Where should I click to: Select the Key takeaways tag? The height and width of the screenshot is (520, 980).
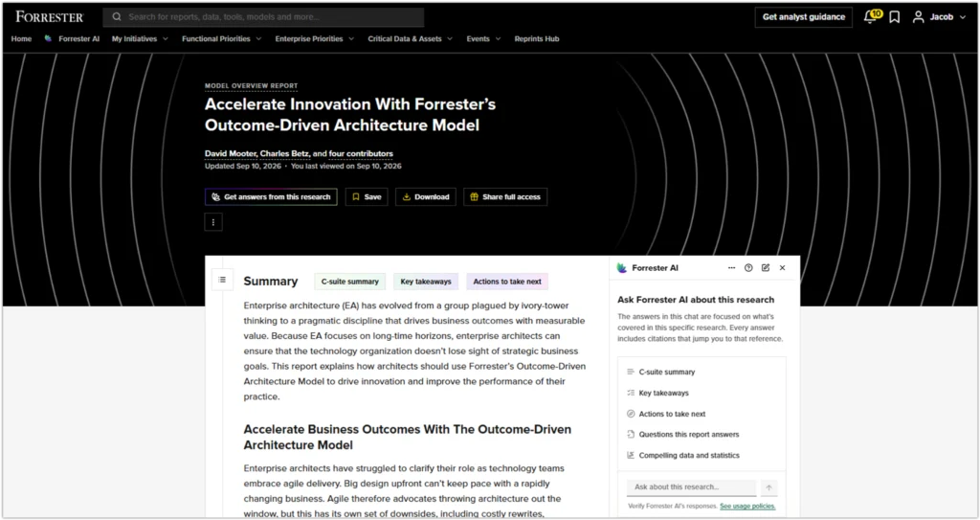click(x=426, y=282)
